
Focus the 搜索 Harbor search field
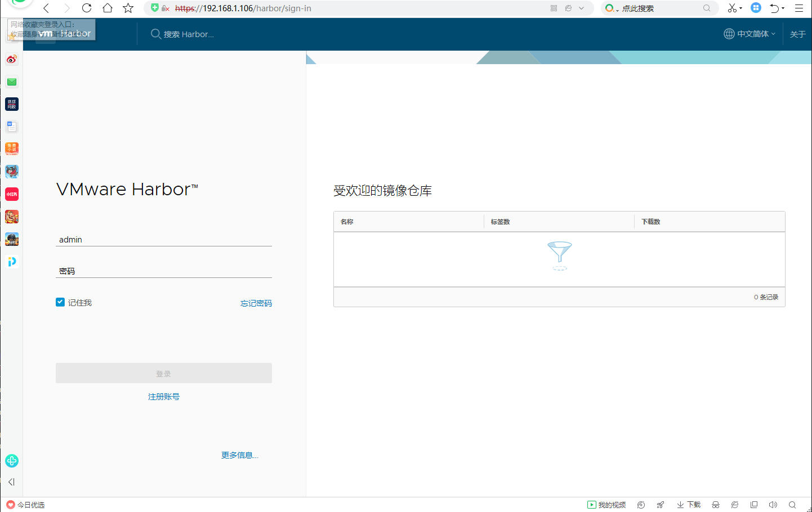[x=189, y=34]
